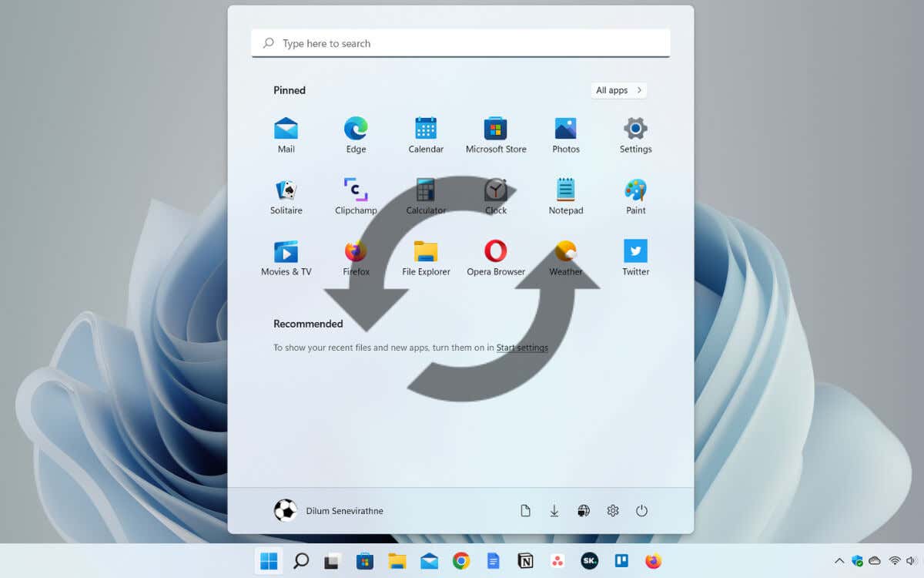Open the Photos app
The width and height of the screenshot is (924, 578).
566,135
